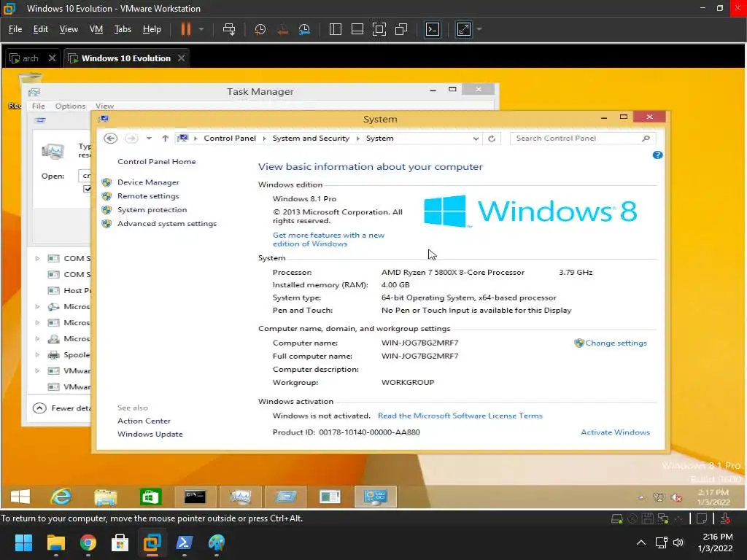
Task: Click the Control Panel breadcrumb
Action: [230, 138]
